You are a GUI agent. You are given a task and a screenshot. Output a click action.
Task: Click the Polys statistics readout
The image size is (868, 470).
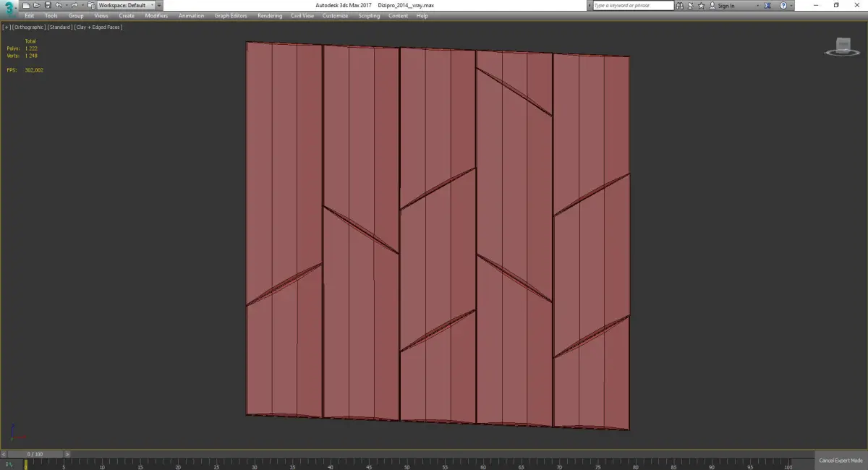[22, 48]
